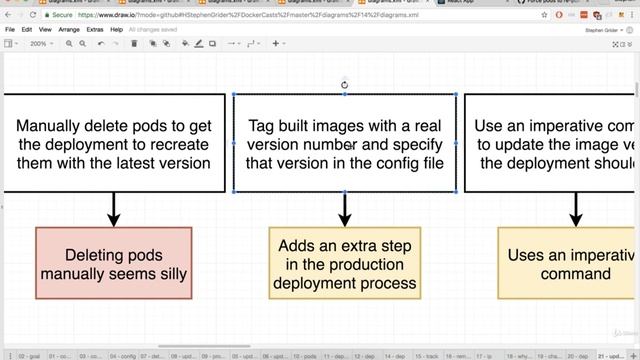The width and height of the screenshot is (640, 360).
Task: Click the arrow below 'Manually delete pods' box
Action: point(114,210)
